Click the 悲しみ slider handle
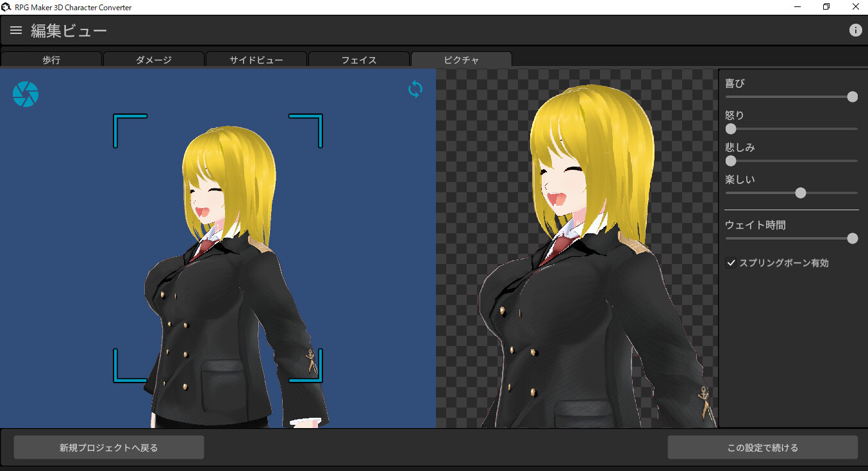This screenshot has width=868, height=471. 731,161
